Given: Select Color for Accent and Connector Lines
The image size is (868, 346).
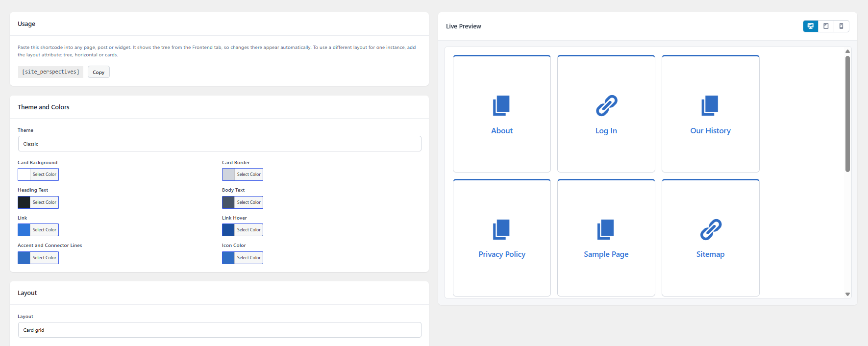Looking at the screenshot, I should [45, 258].
